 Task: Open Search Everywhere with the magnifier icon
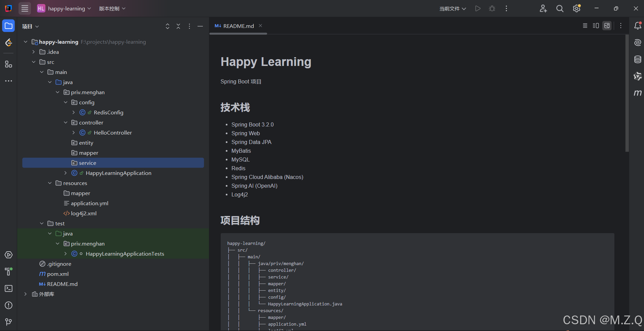coord(560,9)
